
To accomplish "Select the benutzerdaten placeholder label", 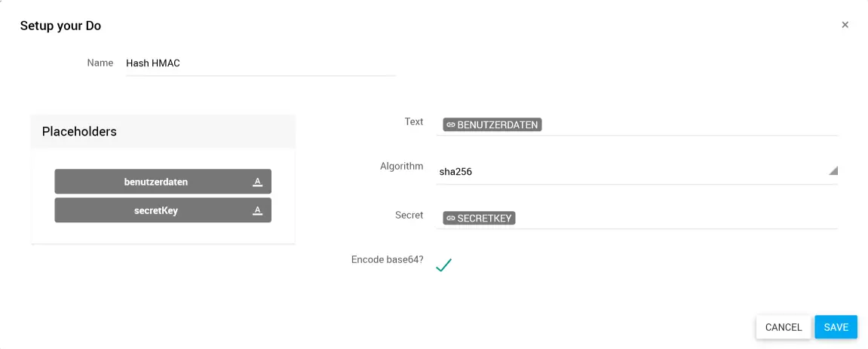I will coord(156,182).
